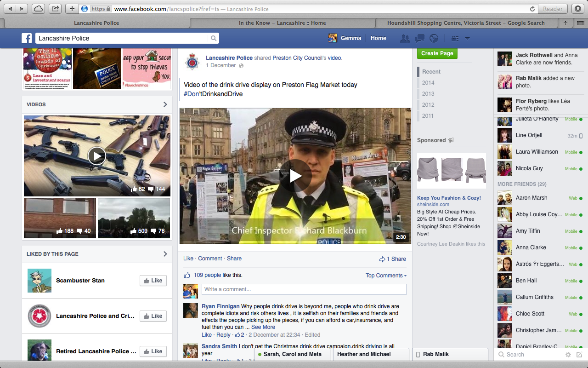
Task: Reload the page with the refresh icon
Action: 532,9
